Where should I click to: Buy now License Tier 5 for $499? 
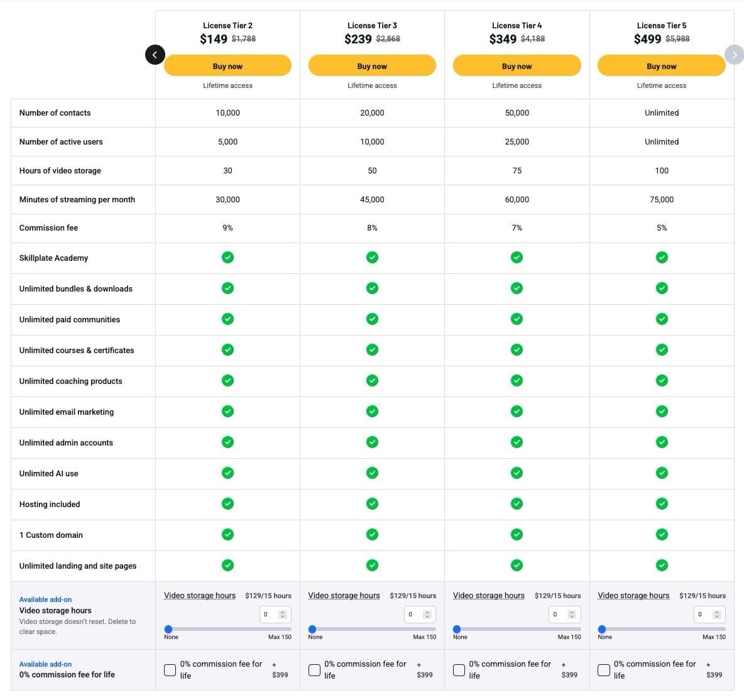pyautogui.click(x=661, y=66)
